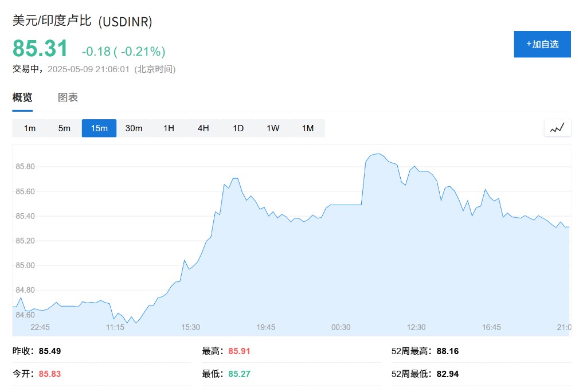Click the 15:30 time axis label
This screenshot has width=587, height=392.
[x=190, y=327]
